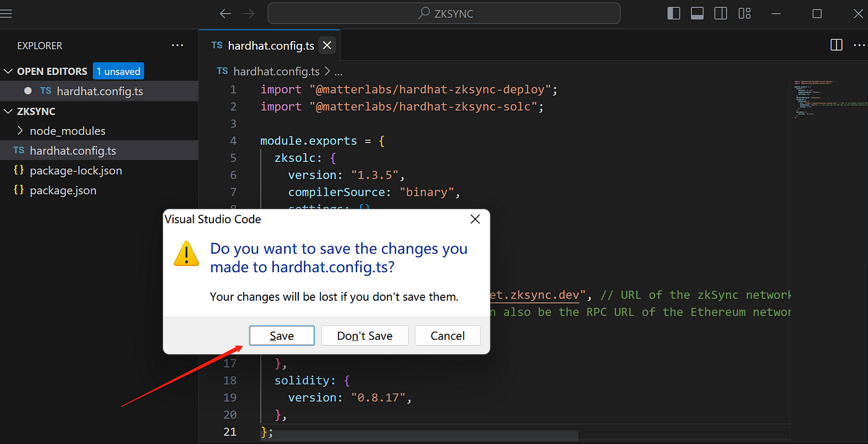The height and width of the screenshot is (444, 868).
Task: Split the editor to the right
Action: 836,45
